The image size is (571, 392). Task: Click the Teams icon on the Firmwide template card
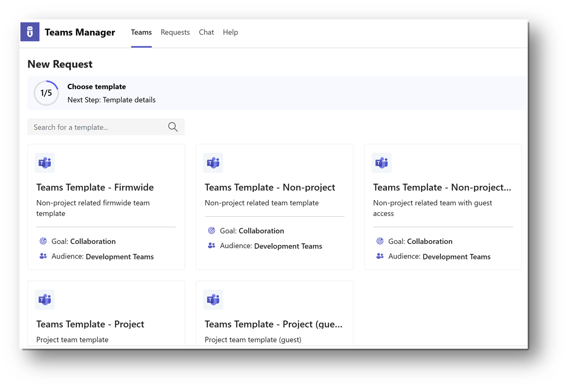(x=44, y=163)
